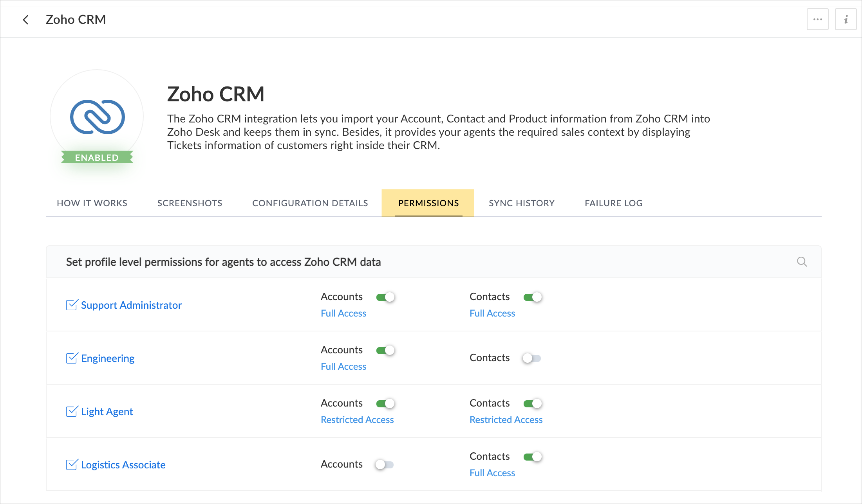Image resolution: width=862 pixels, height=504 pixels.
Task: Open the more options ellipsis menu
Action: click(x=817, y=19)
